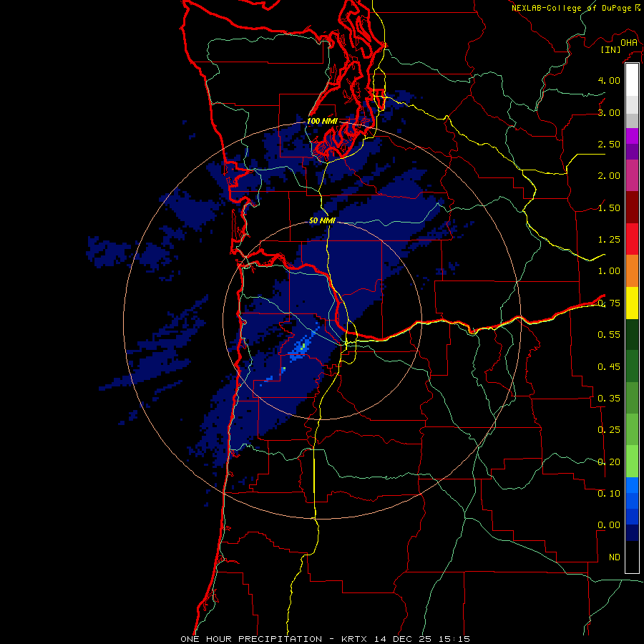Click the "0.45" legend value
644x644 pixels.
coord(609,366)
